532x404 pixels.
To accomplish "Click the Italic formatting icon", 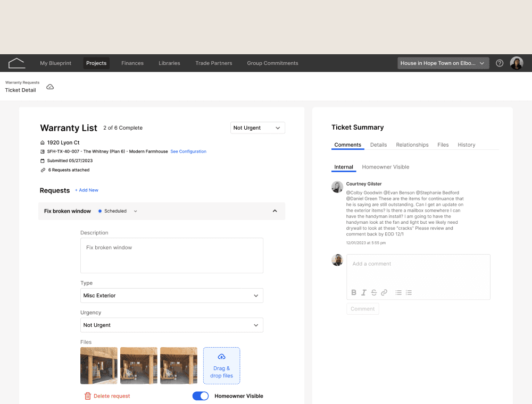I will coord(364,292).
